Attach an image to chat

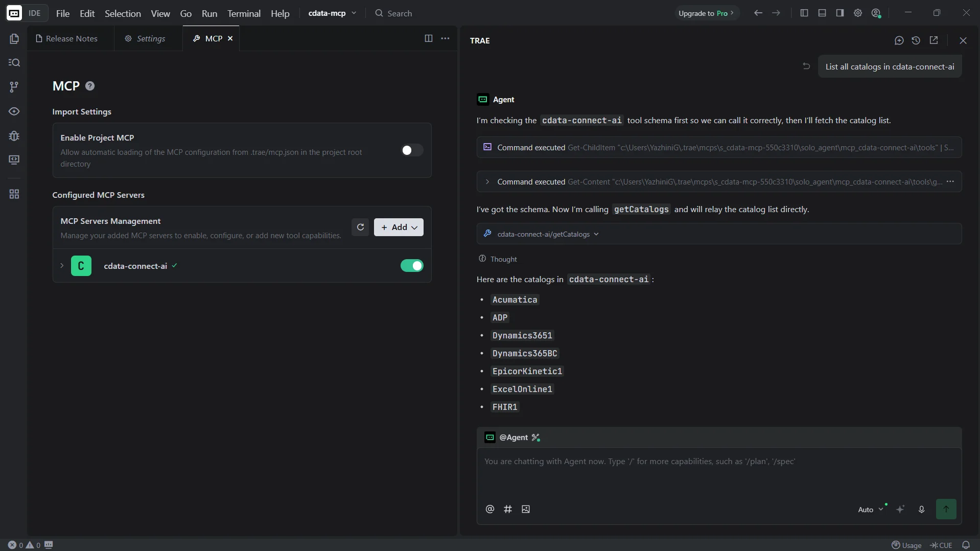pos(526,509)
